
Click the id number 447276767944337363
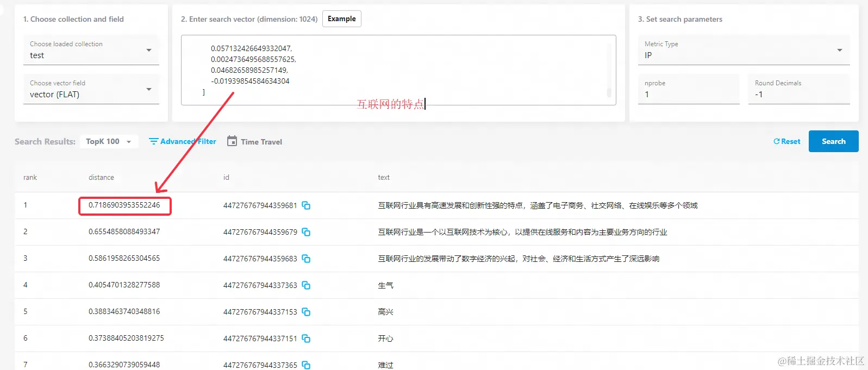point(260,285)
